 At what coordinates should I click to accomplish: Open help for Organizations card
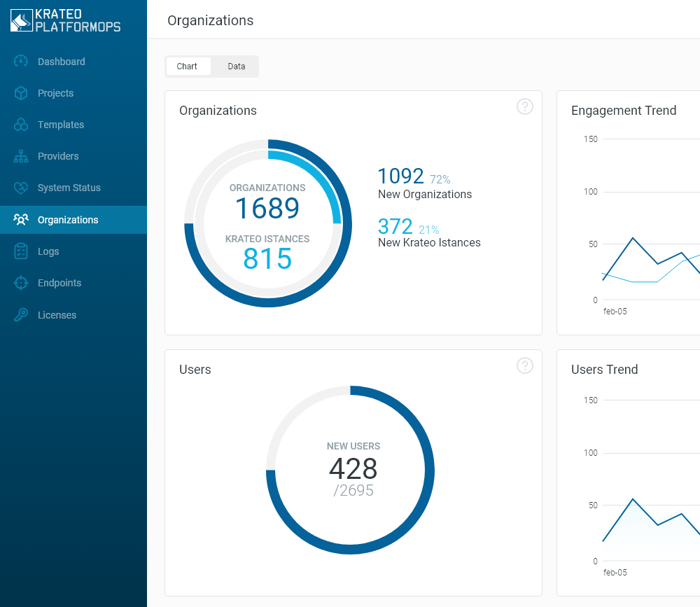coord(524,106)
